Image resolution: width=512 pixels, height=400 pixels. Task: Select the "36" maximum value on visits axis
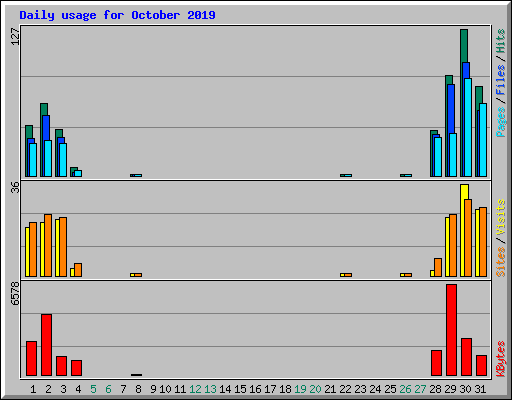click(x=15, y=187)
